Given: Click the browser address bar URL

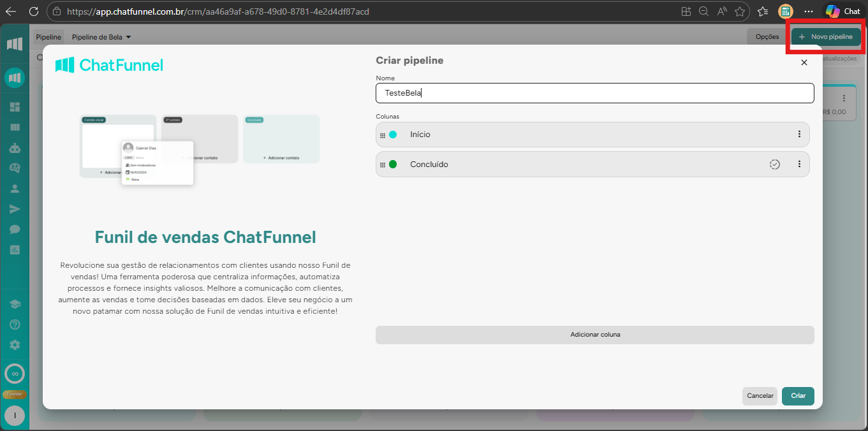Looking at the screenshot, I should coord(217,11).
